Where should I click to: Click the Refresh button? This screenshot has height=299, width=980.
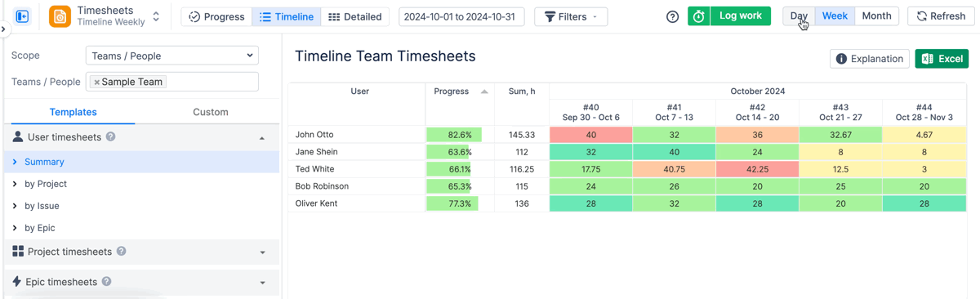(941, 16)
